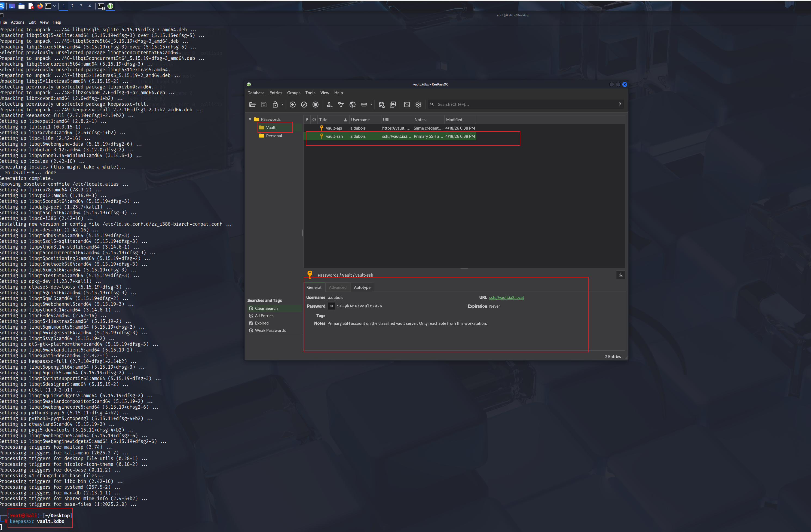Copy password using the key toolbar icon
Screen dimensions: 811x532
pyautogui.click(x=341, y=105)
